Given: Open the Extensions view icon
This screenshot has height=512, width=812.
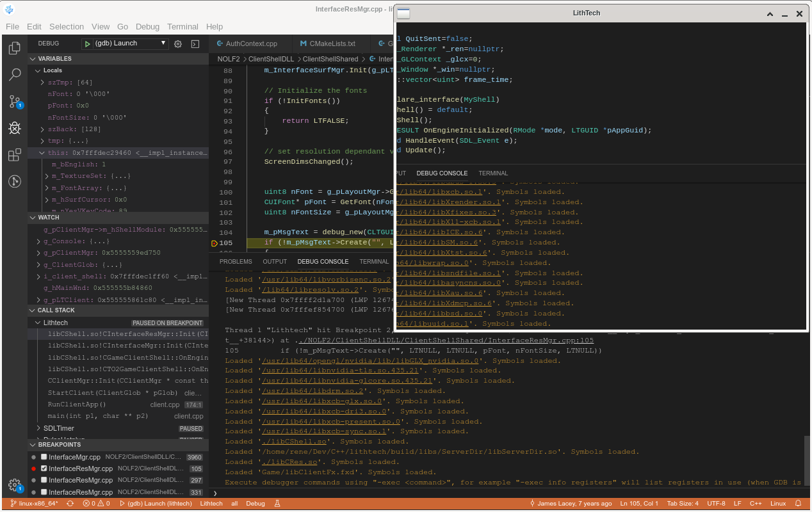Looking at the screenshot, I should click(x=14, y=155).
